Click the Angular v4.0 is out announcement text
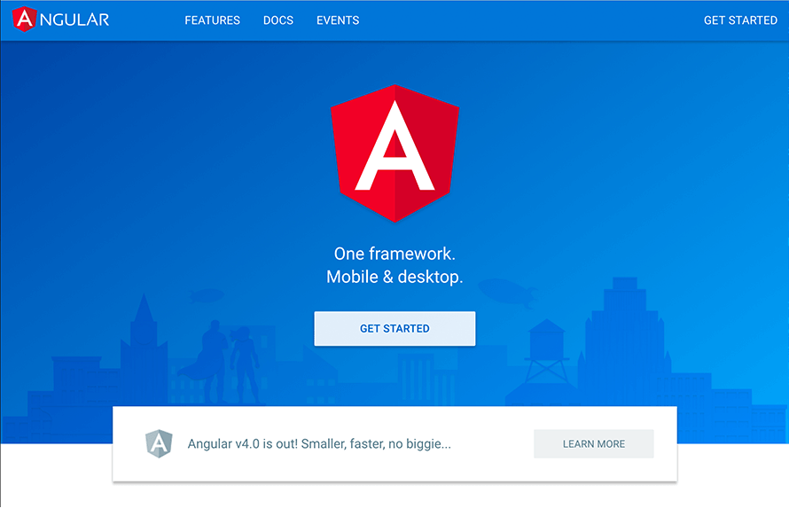Image resolution: width=789 pixels, height=532 pixels. (319, 444)
